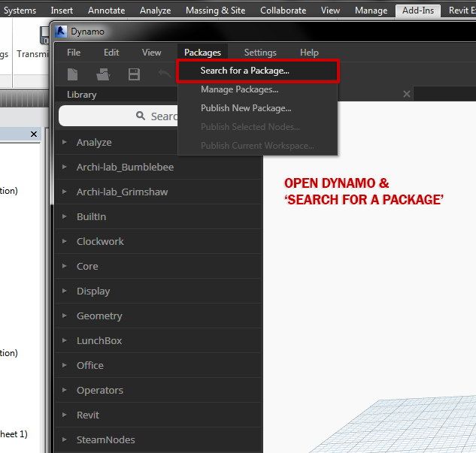Viewport: 476px width, 453px height.
Task: Select the LunchBox text in Library
Action: pyautogui.click(x=99, y=340)
